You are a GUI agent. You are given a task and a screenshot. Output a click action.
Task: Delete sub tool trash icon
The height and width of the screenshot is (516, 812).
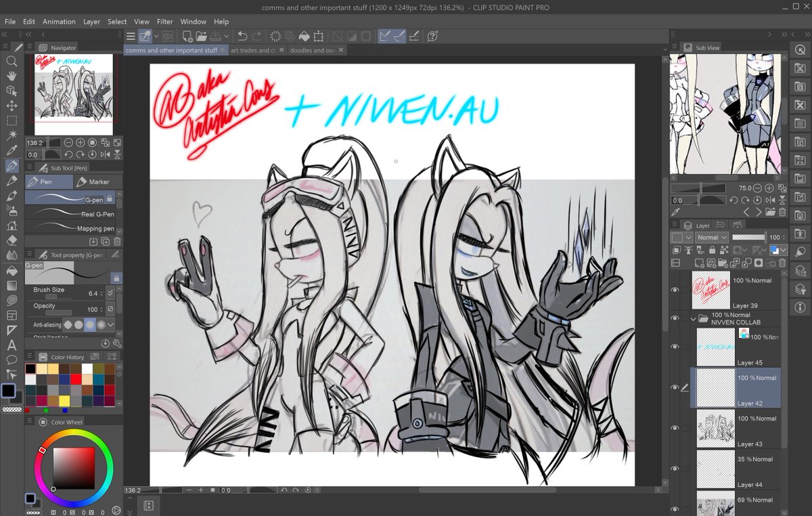117,241
